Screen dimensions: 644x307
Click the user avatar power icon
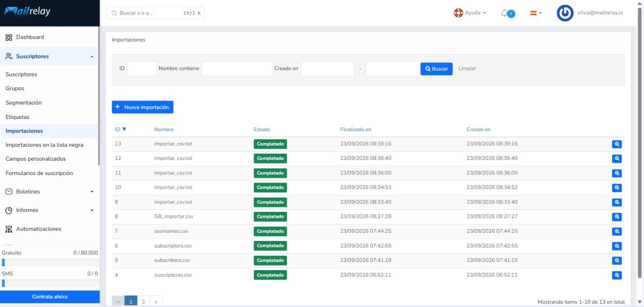point(565,13)
